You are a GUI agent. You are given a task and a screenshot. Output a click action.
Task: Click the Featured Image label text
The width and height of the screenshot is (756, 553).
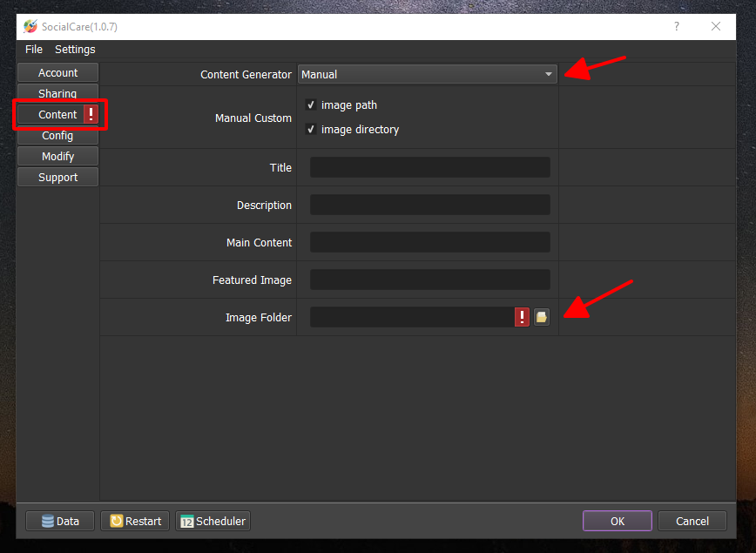tap(253, 280)
